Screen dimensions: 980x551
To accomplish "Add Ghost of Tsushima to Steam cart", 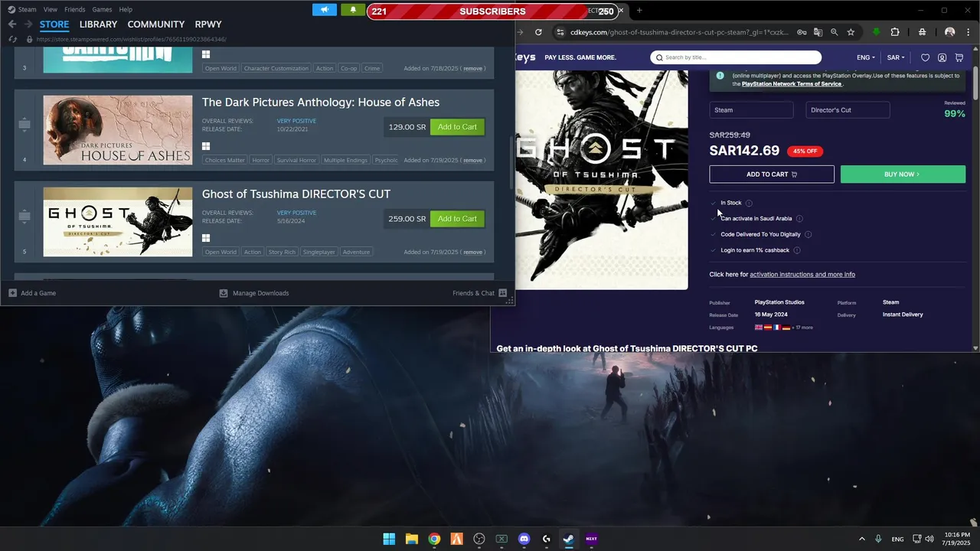I will pos(457,219).
